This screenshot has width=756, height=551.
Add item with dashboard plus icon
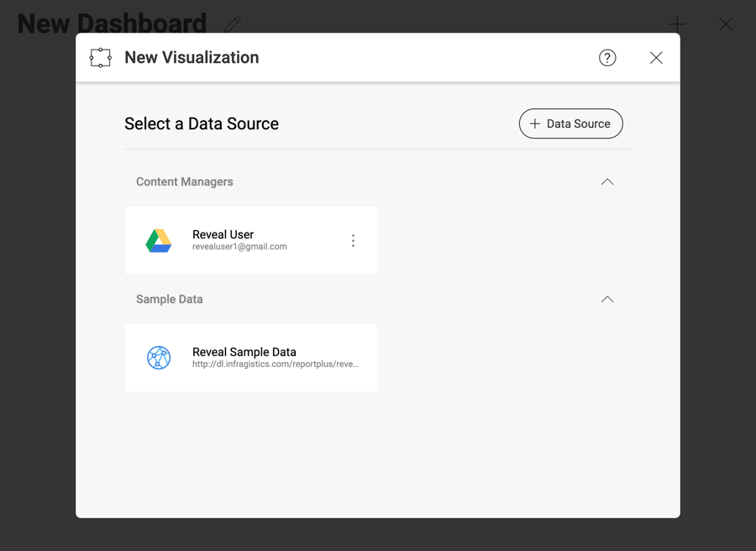click(677, 24)
